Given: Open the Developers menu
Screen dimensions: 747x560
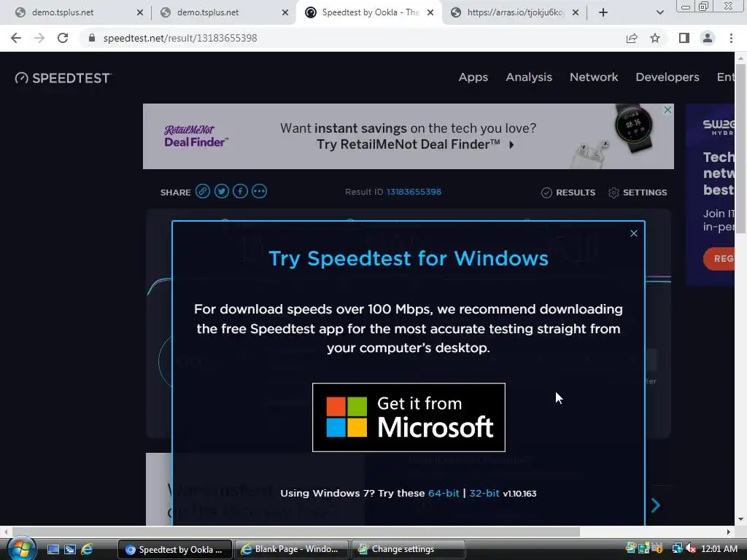Looking at the screenshot, I should [x=667, y=77].
